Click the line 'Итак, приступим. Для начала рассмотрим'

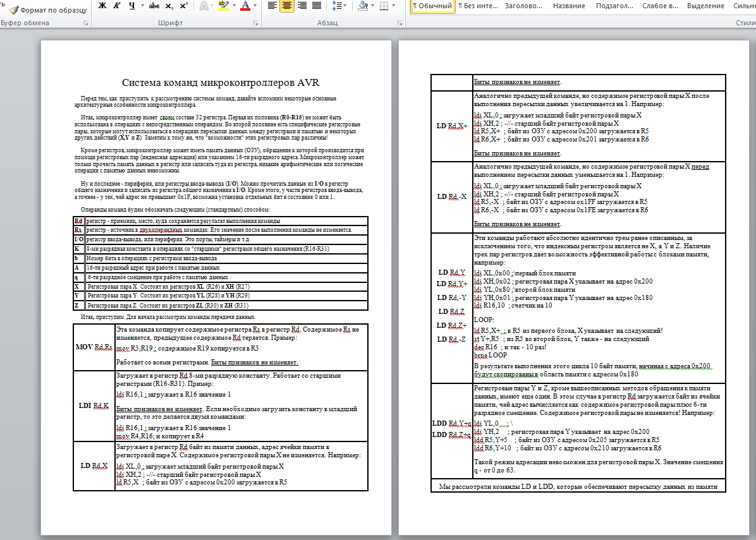click(x=168, y=317)
